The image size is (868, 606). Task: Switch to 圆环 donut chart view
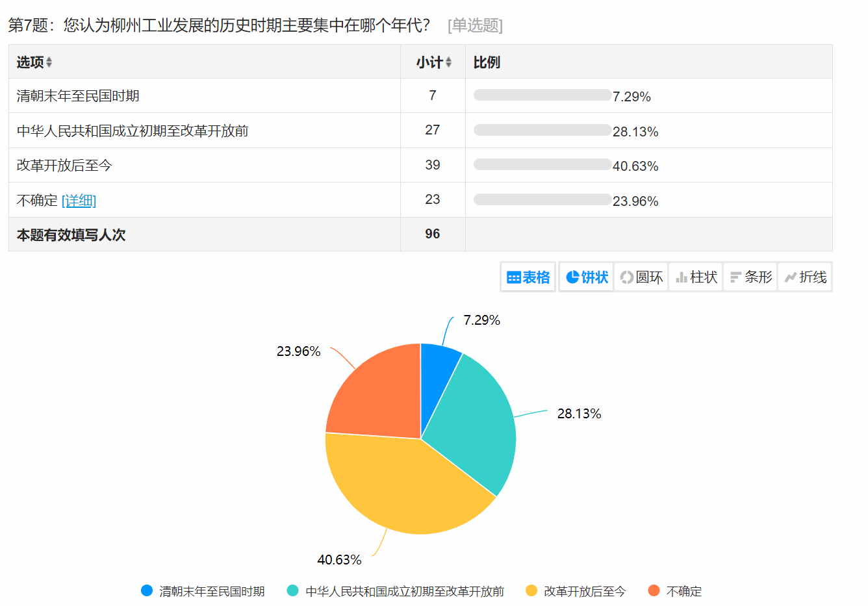tap(641, 277)
